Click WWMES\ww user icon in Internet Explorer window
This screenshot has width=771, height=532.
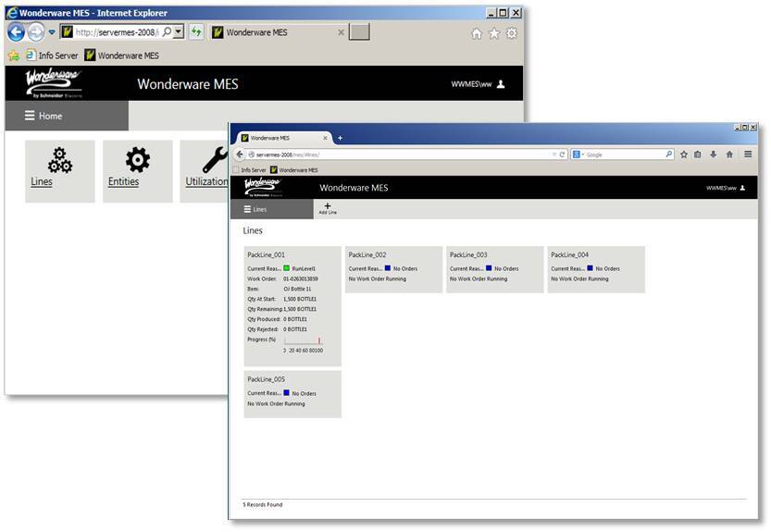pyautogui.click(x=501, y=84)
